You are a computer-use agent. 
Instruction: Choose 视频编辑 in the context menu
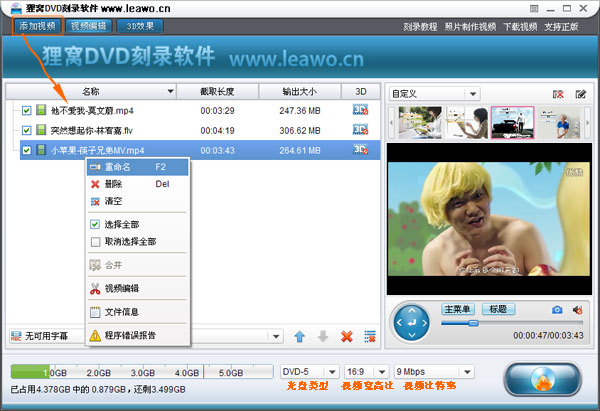[138, 288]
